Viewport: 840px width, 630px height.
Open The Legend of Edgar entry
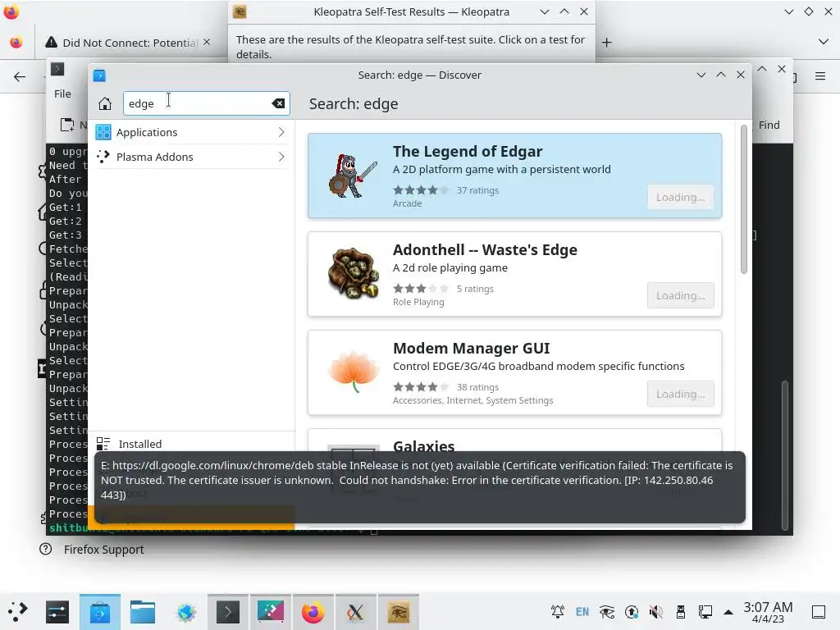click(x=514, y=176)
